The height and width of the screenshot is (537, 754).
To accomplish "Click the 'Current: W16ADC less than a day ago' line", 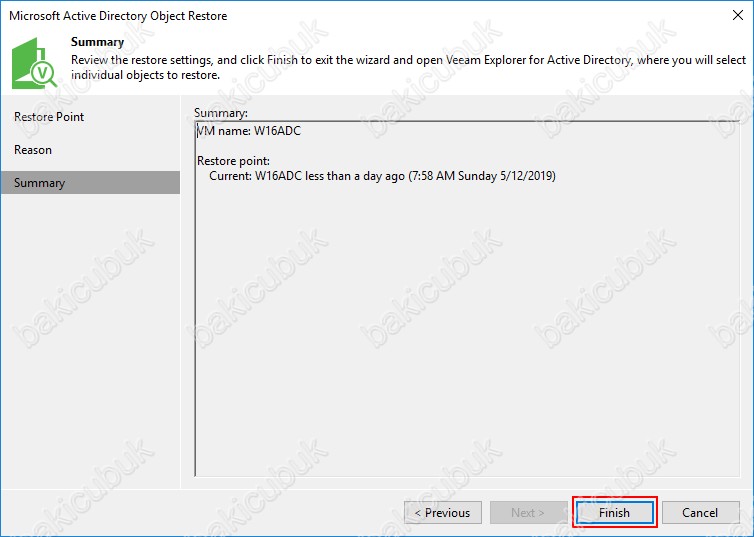I will [382, 176].
